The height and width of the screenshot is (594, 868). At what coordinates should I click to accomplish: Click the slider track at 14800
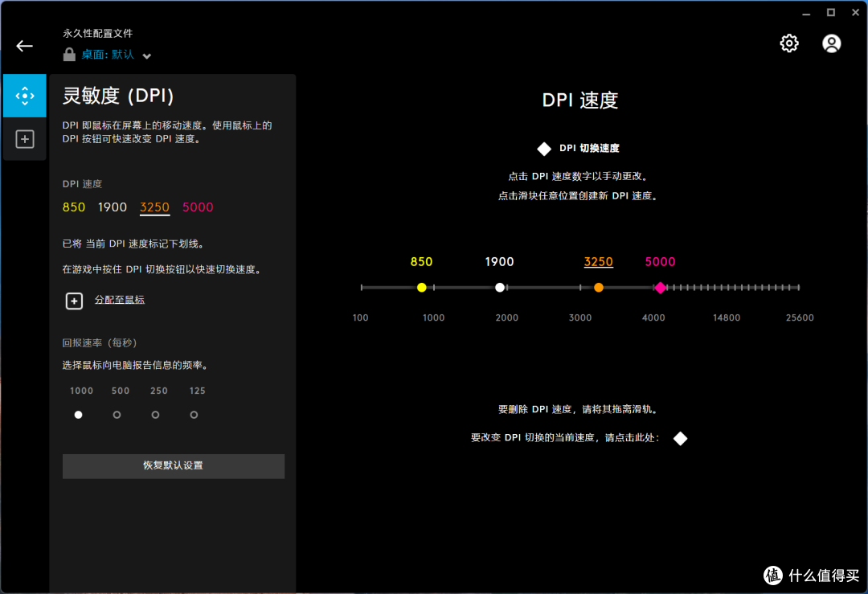(727, 287)
